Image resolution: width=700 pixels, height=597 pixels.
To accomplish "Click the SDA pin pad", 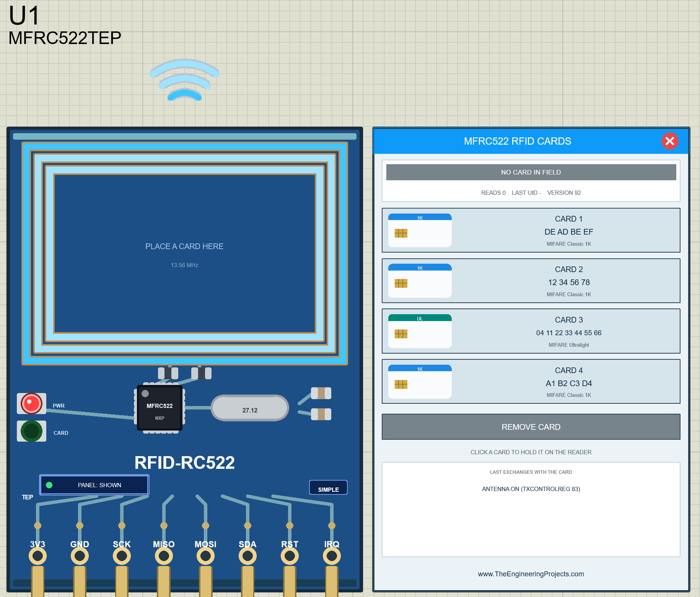I will pyautogui.click(x=247, y=556).
